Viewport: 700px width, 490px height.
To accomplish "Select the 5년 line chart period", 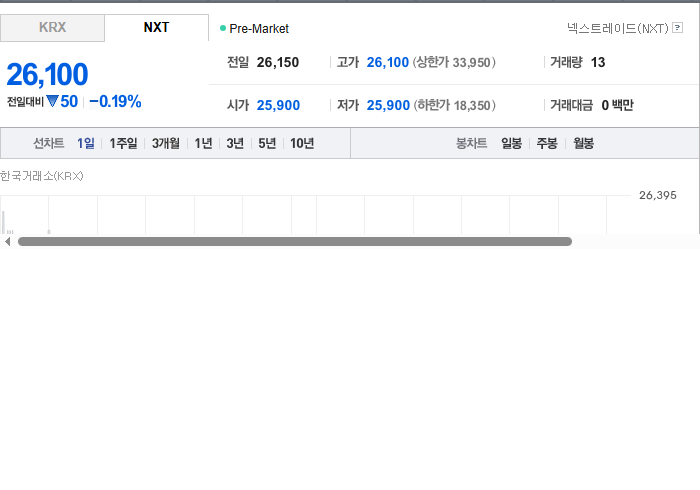I will click(267, 143).
